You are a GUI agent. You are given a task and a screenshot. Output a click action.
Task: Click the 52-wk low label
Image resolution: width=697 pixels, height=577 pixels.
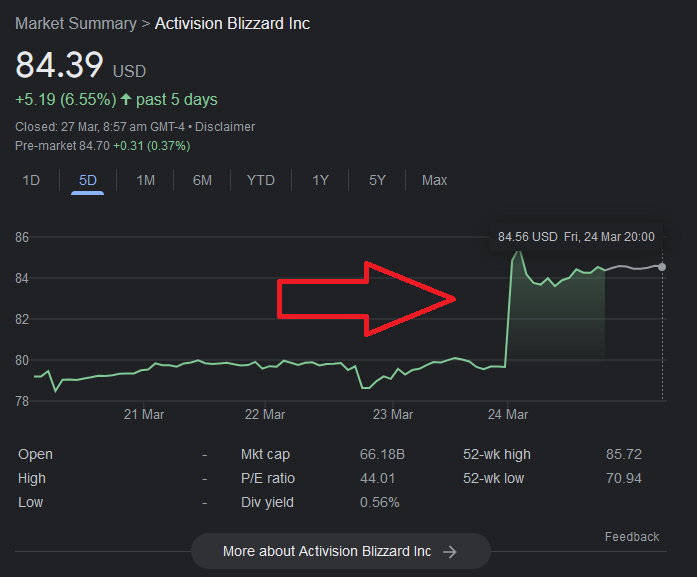(493, 478)
